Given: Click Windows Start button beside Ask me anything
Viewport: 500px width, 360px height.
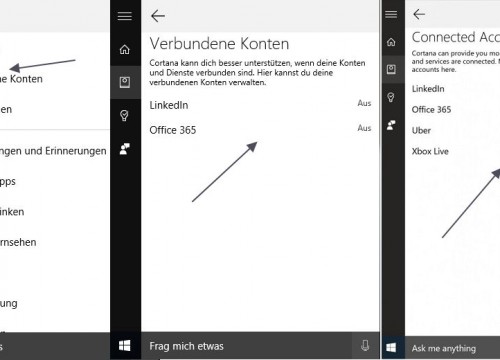Looking at the screenshot, I should tap(391, 348).
